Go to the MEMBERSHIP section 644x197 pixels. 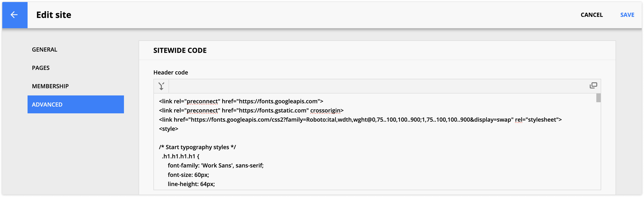(x=50, y=86)
